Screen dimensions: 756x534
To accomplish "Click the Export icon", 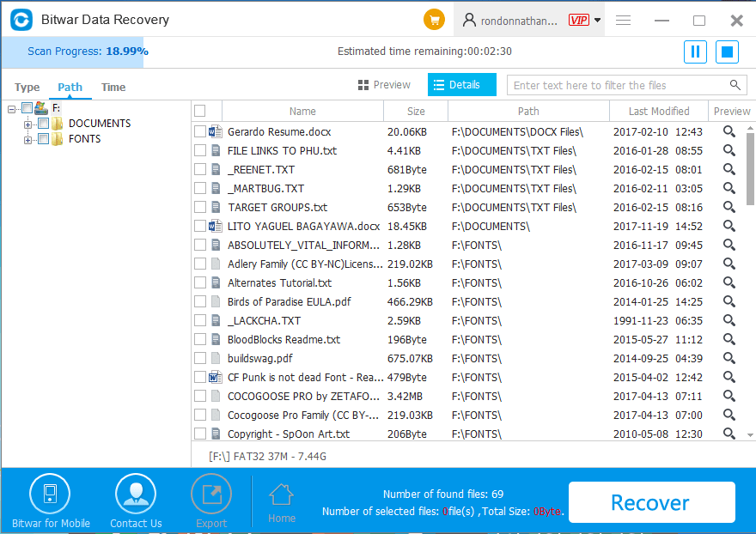I will pyautogui.click(x=211, y=494).
